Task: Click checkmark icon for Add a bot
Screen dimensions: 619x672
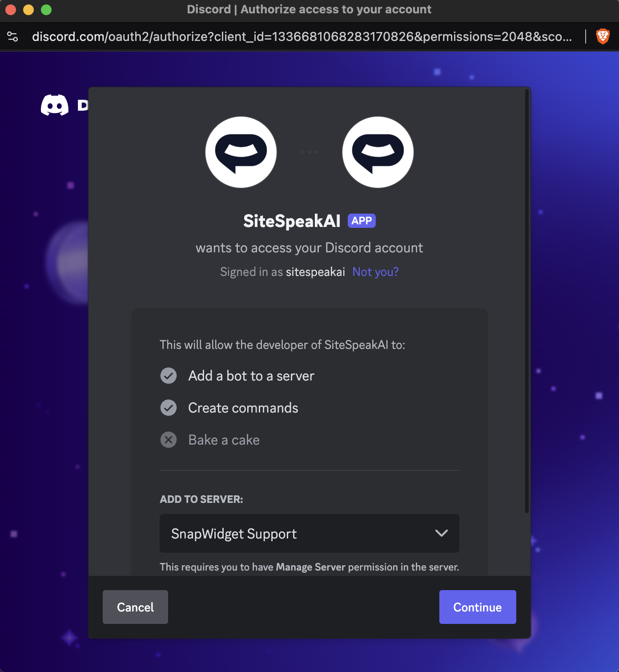Action: 169,376
